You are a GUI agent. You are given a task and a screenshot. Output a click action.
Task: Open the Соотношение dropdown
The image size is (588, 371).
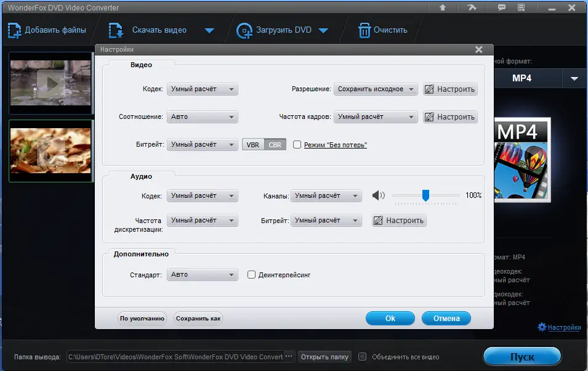(x=202, y=116)
